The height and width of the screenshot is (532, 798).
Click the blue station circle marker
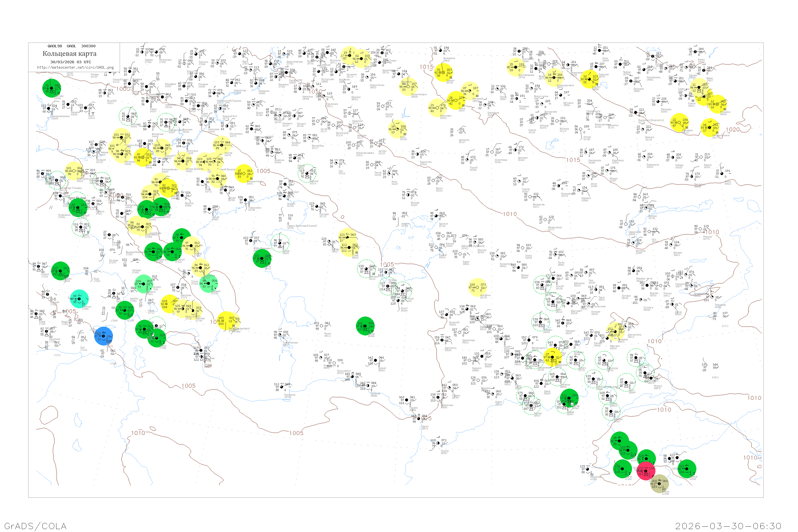pyautogui.click(x=103, y=336)
